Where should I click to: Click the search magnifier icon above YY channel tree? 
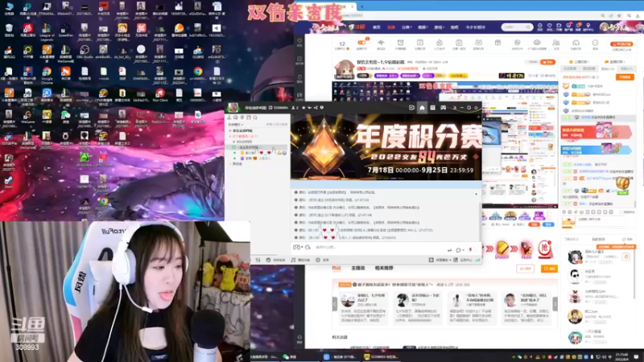tap(255, 117)
